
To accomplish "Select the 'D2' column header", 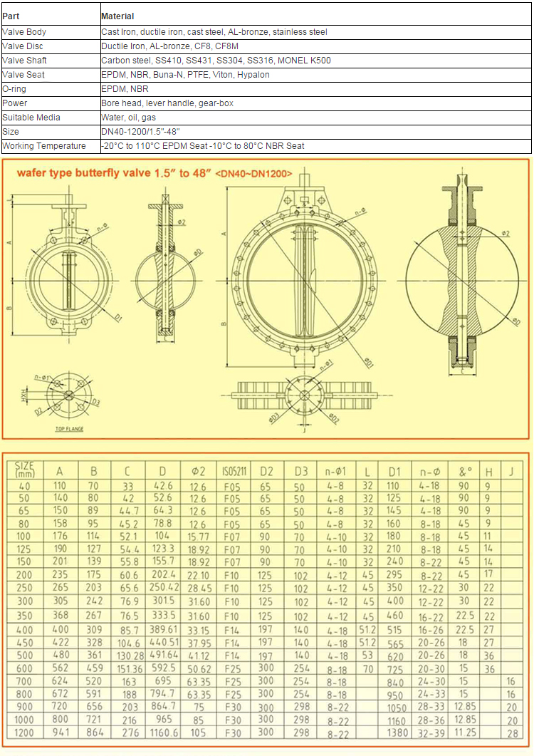I will [266, 472].
